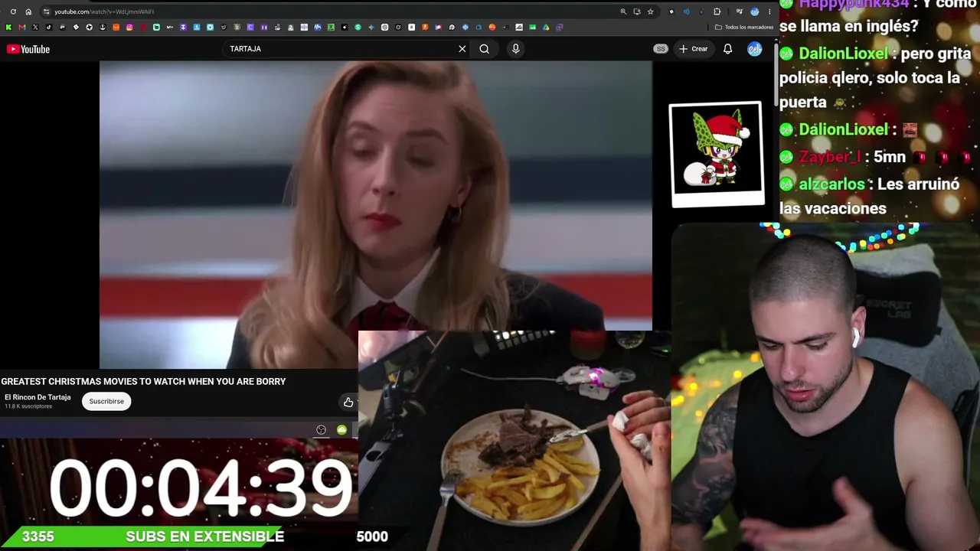Clear the TARTAJA search text
Image resolution: width=980 pixels, height=551 pixels.
[462, 49]
